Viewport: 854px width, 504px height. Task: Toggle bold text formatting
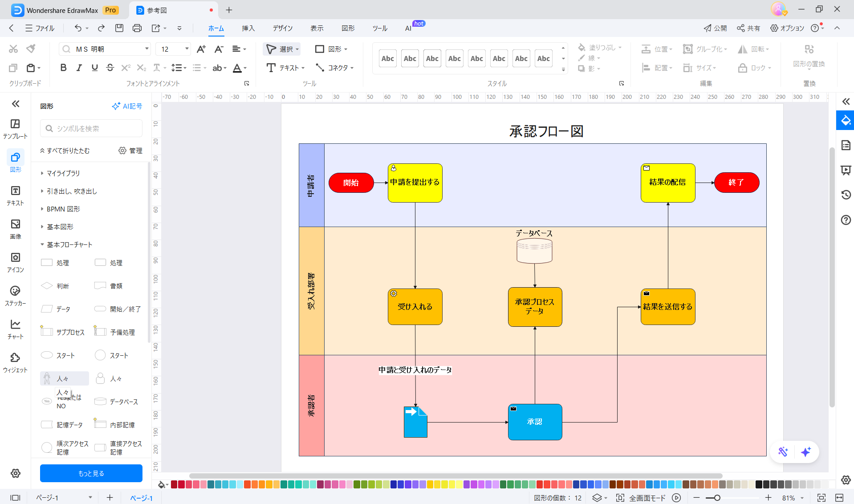coord(63,68)
